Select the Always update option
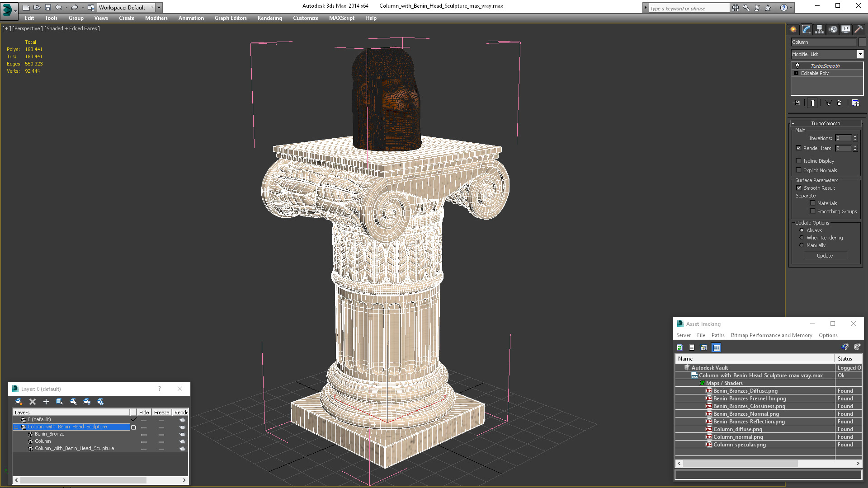The width and height of the screenshot is (868, 488). (802, 230)
